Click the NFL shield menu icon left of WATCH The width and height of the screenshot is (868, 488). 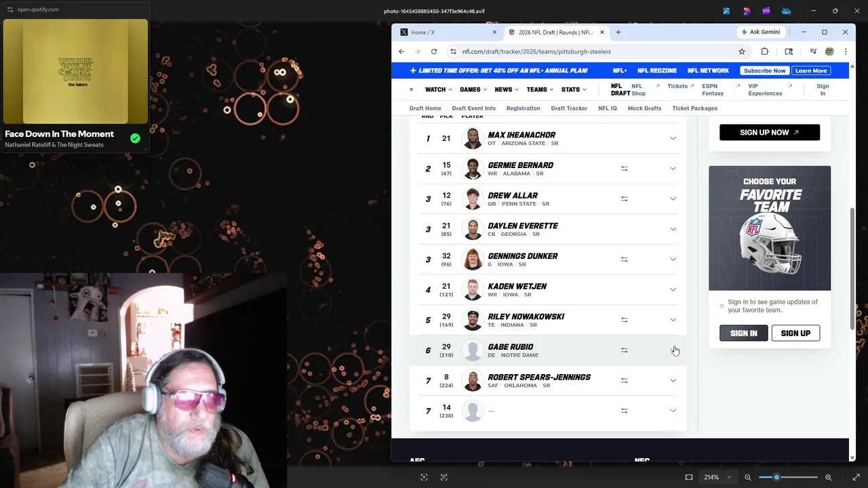[x=411, y=89]
